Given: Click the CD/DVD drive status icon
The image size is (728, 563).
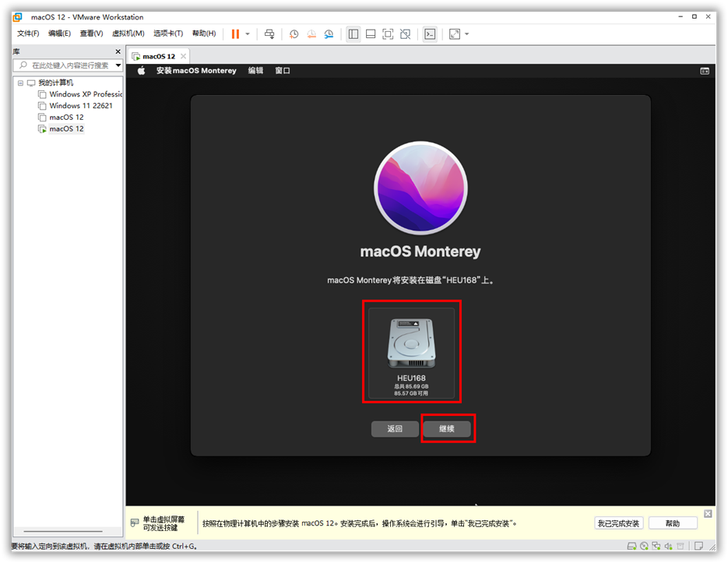Looking at the screenshot, I should pyautogui.click(x=644, y=547).
